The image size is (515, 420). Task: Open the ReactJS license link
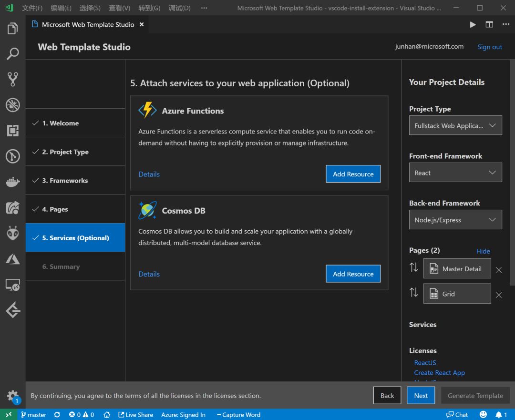coord(425,362)
